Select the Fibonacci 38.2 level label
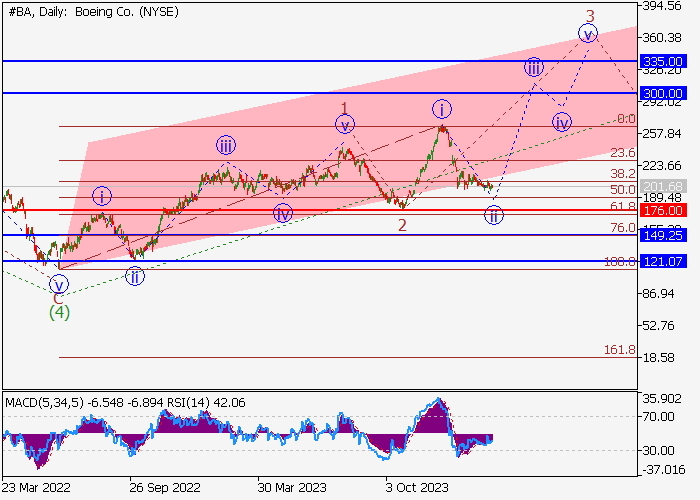The image size is (700, 500). [x=622, y=174]
